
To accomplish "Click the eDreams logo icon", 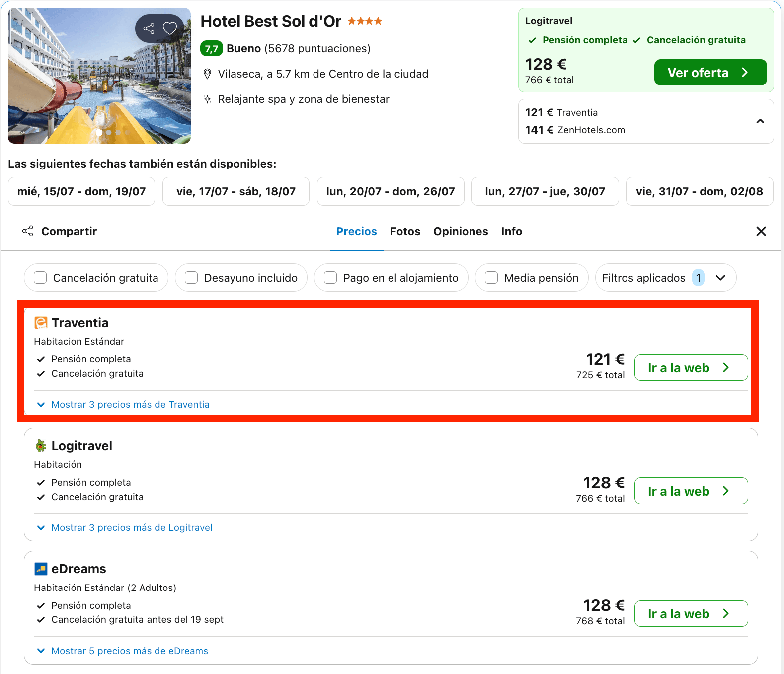I will tap(41, 569).
